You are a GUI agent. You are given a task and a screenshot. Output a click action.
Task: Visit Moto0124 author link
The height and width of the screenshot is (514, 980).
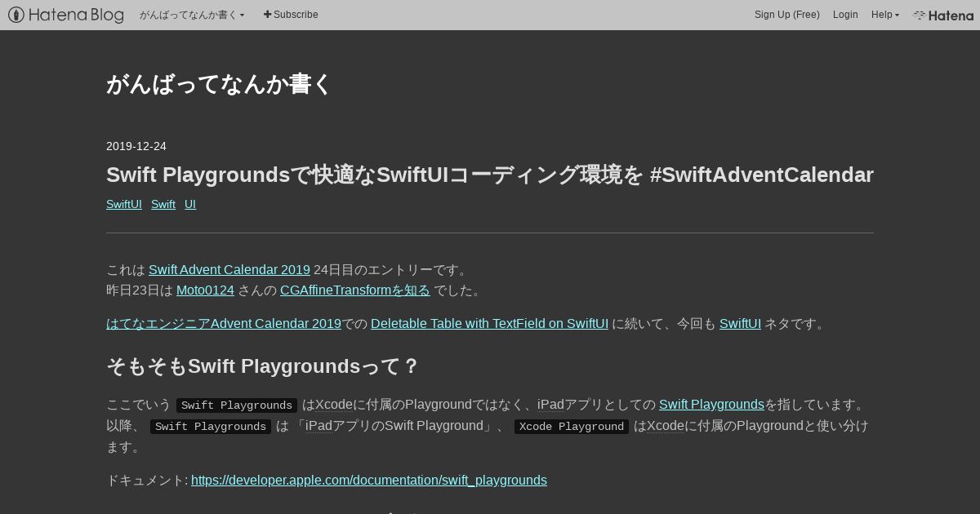pos(205,290)
